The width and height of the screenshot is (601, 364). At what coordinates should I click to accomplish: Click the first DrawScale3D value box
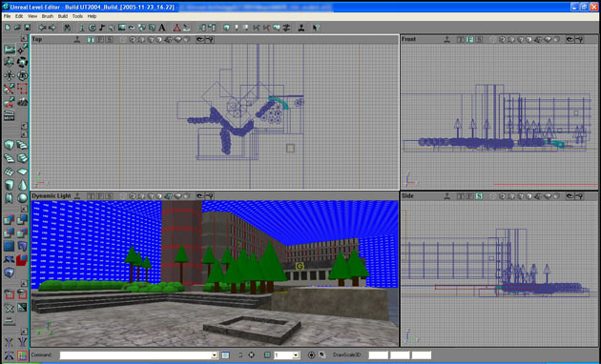coord(378,355)
